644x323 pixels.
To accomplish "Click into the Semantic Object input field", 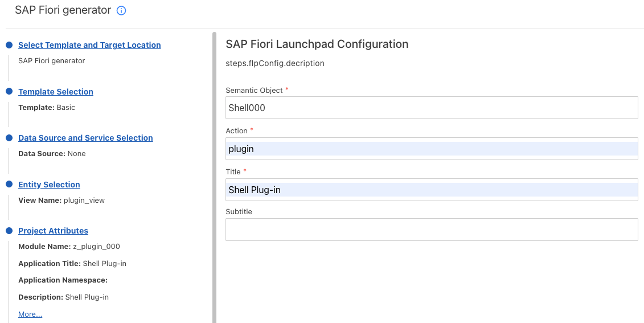I will (x=432, y=108).
